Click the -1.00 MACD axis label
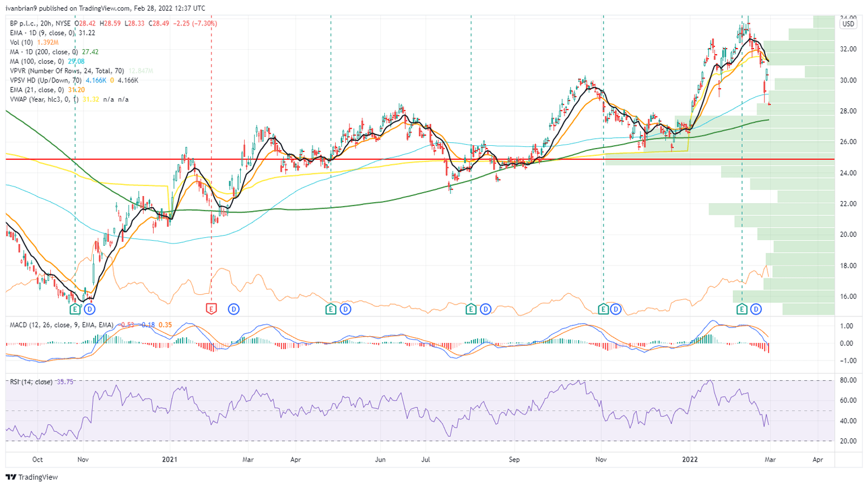Image resolution: width=868 pixels, height=487 pixels. point(847,360)
